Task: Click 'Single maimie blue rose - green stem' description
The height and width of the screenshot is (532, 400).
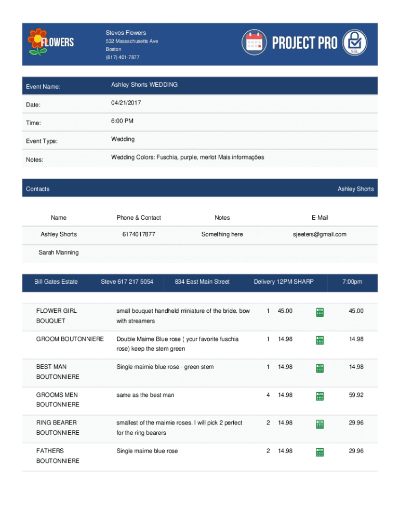Action: point(165,367)
